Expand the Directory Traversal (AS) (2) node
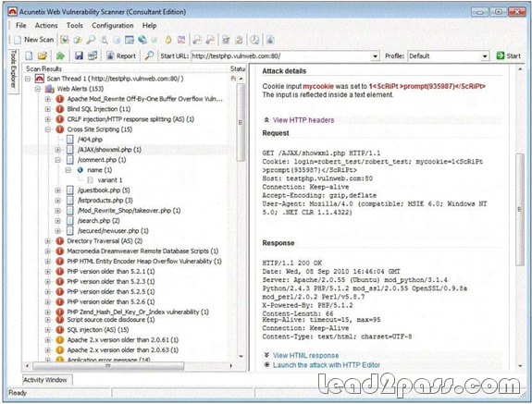The image size is (532, 404). pos(48,241)
